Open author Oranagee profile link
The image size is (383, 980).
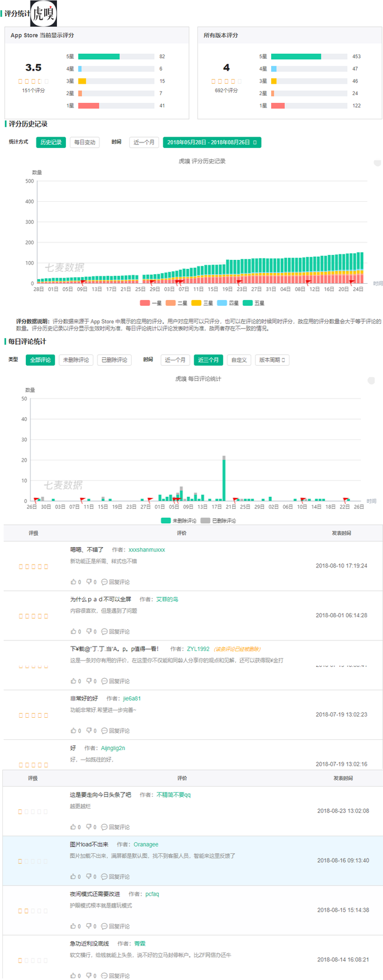146,845
